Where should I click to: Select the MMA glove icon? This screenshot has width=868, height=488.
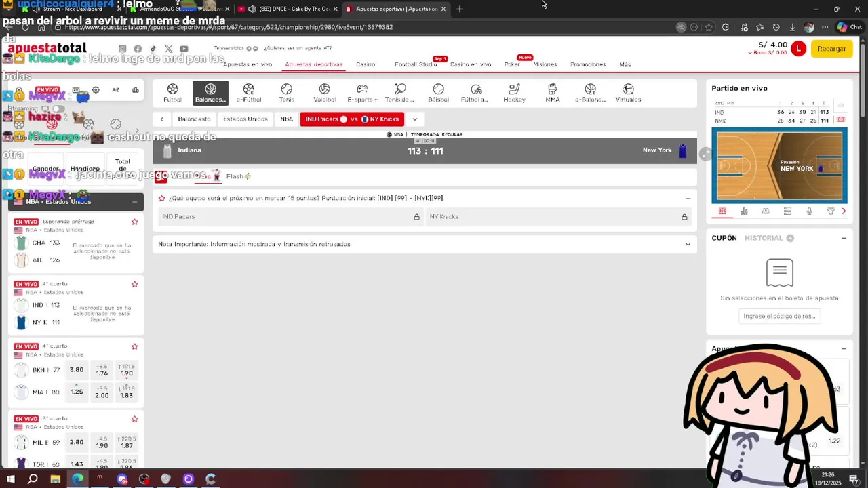pos(552,93)
